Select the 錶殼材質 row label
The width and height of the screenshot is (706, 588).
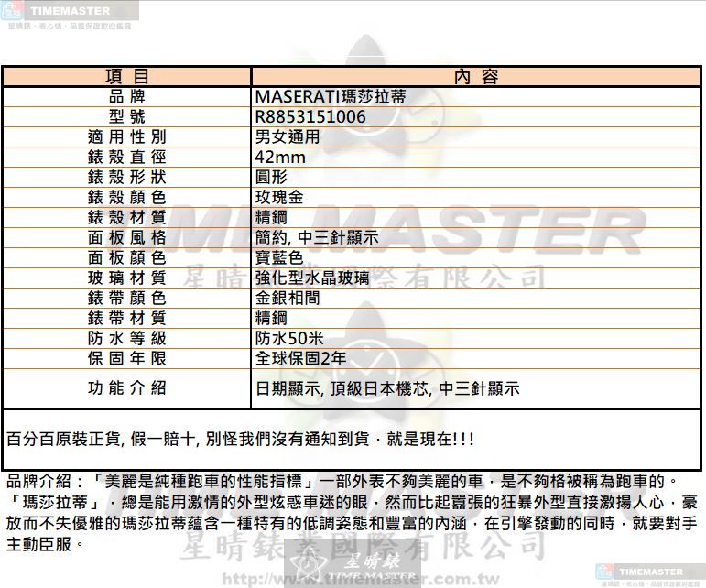[127, 217]
